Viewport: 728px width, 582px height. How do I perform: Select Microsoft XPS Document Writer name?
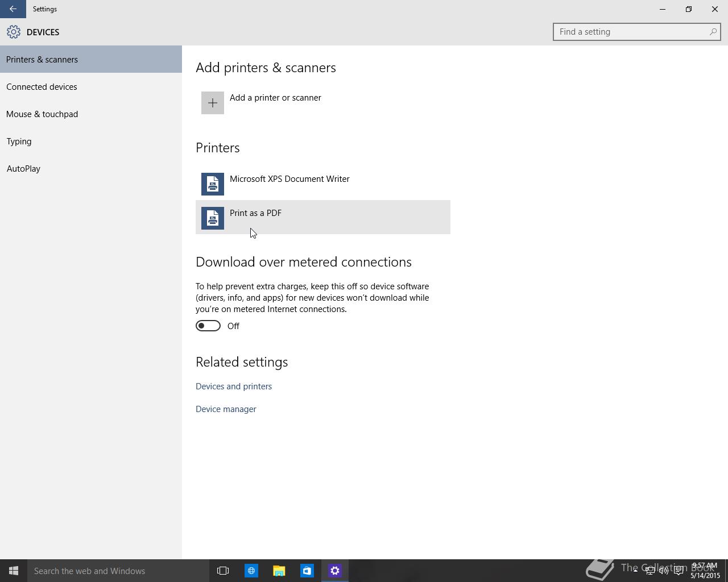(289, 179)
